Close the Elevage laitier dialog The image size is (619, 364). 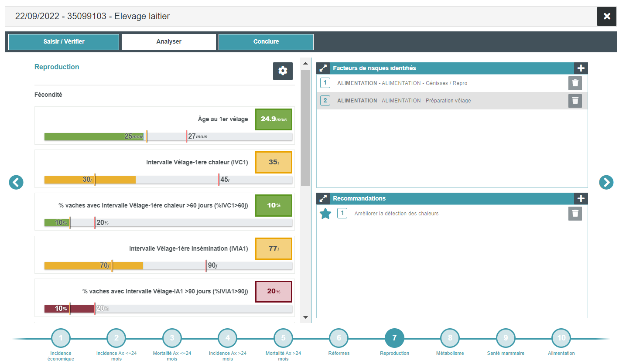606,17
